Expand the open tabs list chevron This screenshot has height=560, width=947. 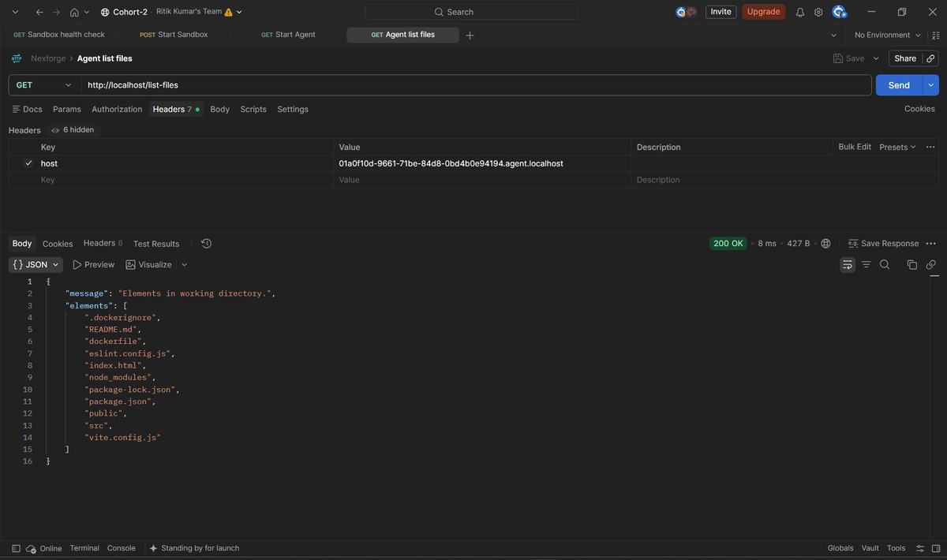coord(833,35)
